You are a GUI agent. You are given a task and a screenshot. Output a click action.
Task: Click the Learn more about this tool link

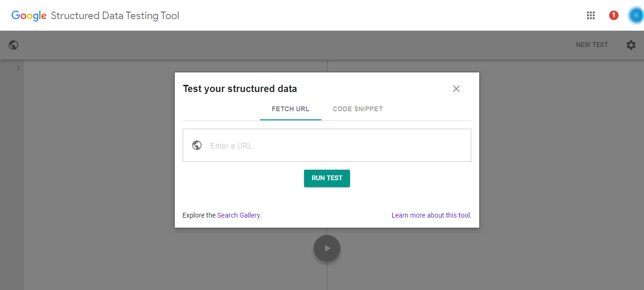click(430, 215)
